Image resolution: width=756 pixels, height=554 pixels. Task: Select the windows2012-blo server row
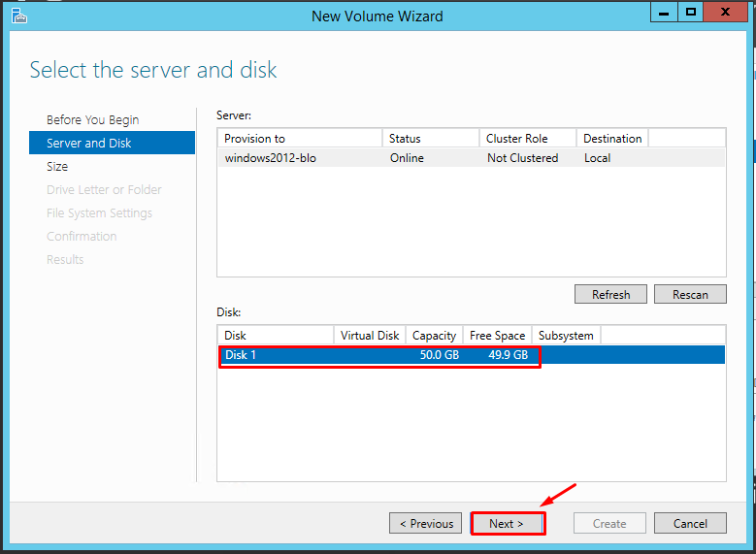(471, 158)
